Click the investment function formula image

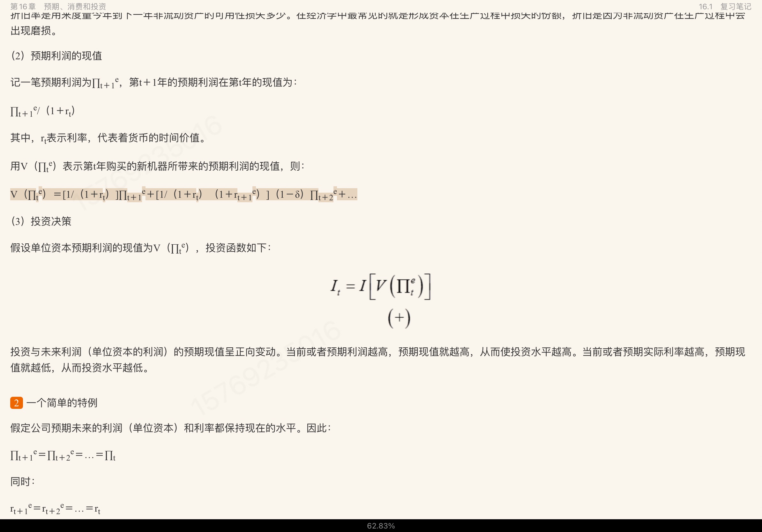pyautogui.click(x=380, y=286)
